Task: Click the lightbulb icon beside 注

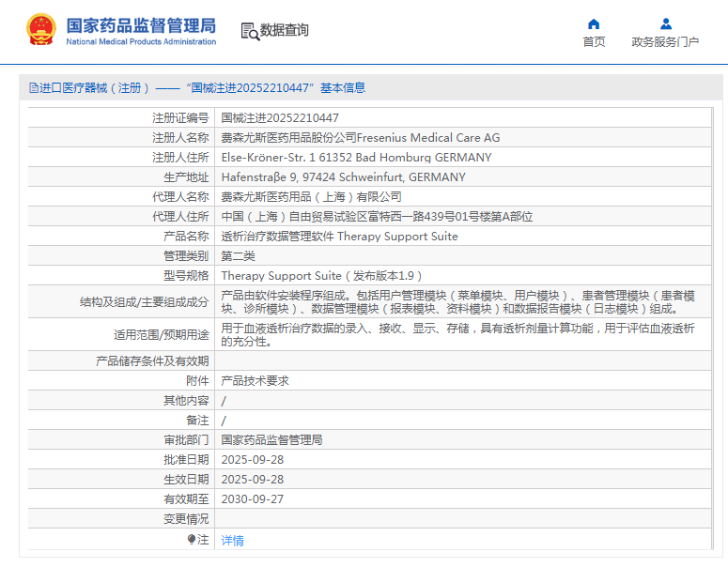Action: click(x=192, y=540)
